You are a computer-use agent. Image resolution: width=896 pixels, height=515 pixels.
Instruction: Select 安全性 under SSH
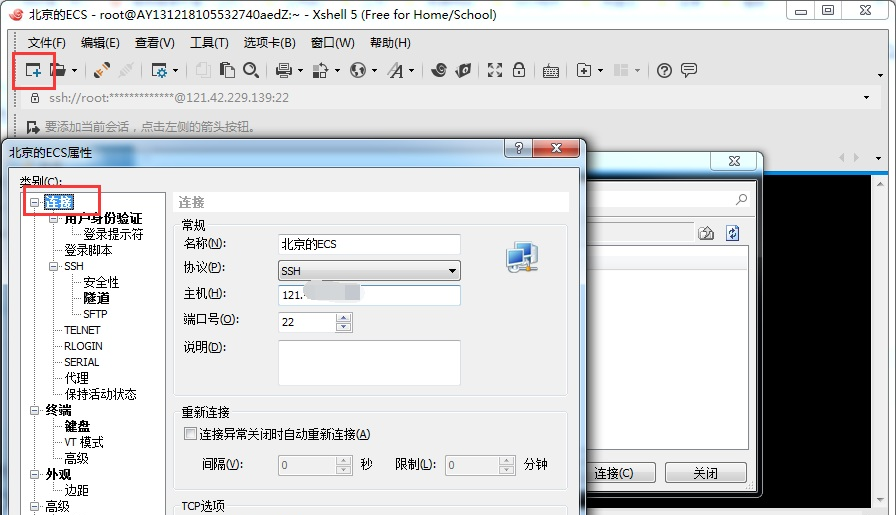101,282
